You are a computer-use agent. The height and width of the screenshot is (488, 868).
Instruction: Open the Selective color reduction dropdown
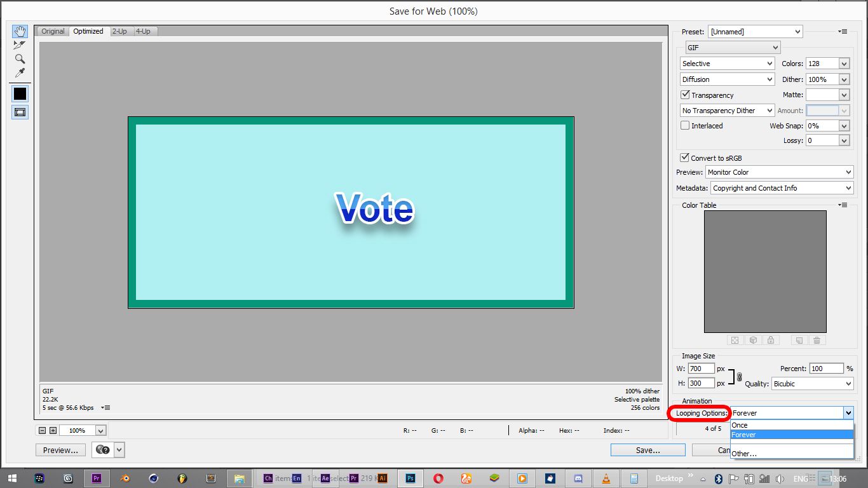[x=728, y=64]
